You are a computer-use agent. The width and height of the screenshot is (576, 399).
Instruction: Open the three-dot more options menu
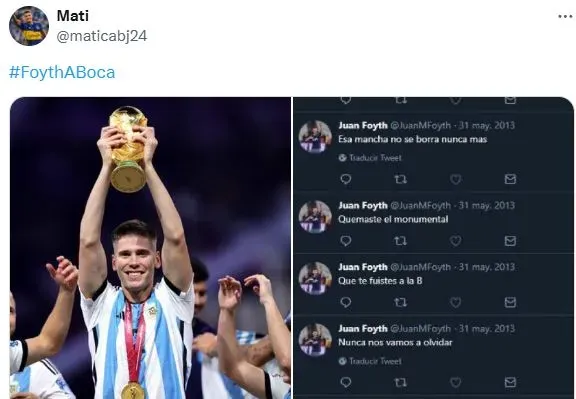[565, 16]
